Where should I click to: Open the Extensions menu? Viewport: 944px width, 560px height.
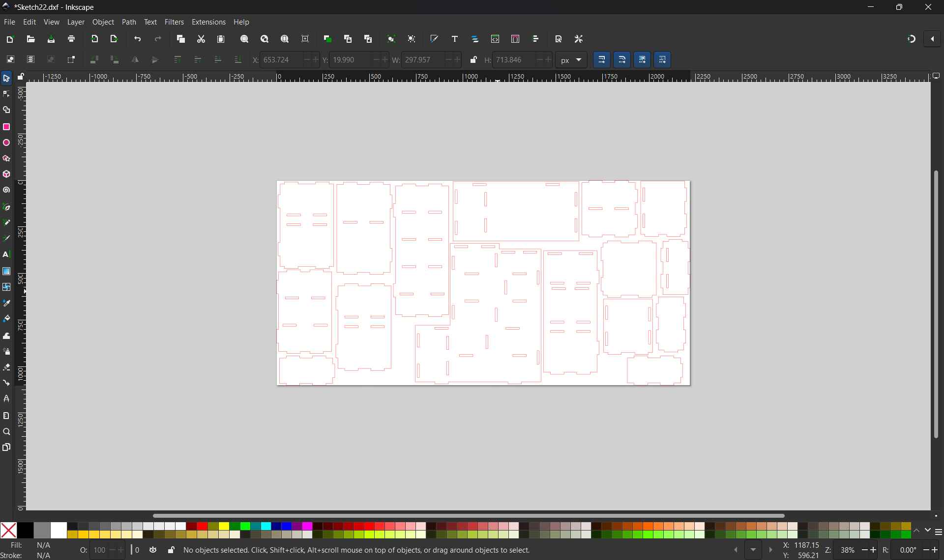pos(209,22)
